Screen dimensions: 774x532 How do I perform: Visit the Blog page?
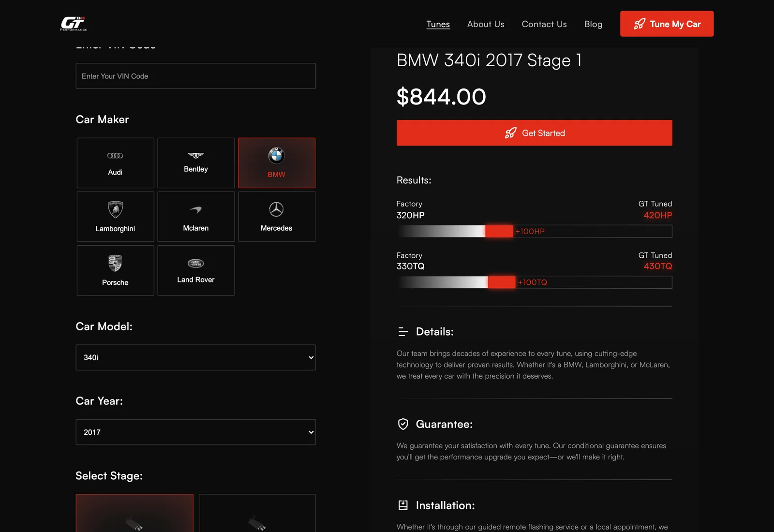coord(593,24)
